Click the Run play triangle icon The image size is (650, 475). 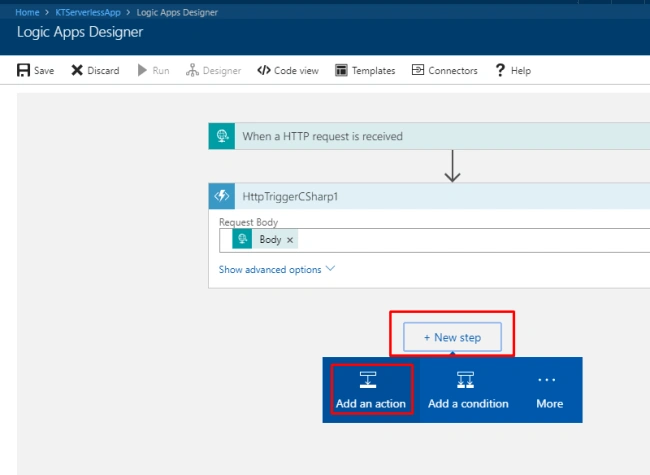pyautogui.click(x=142, y=70)
